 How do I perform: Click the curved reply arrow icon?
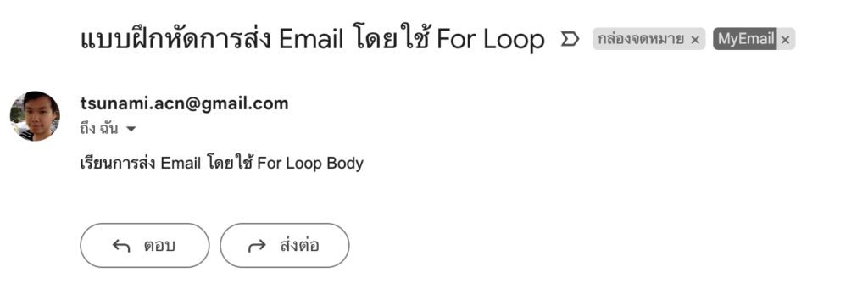[x=121, y=246]
